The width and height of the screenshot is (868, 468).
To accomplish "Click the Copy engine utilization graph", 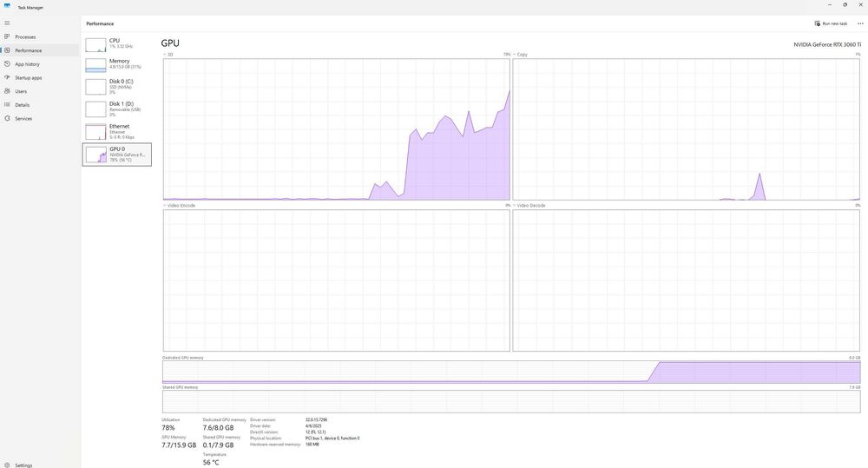I will tap(687, 129).
